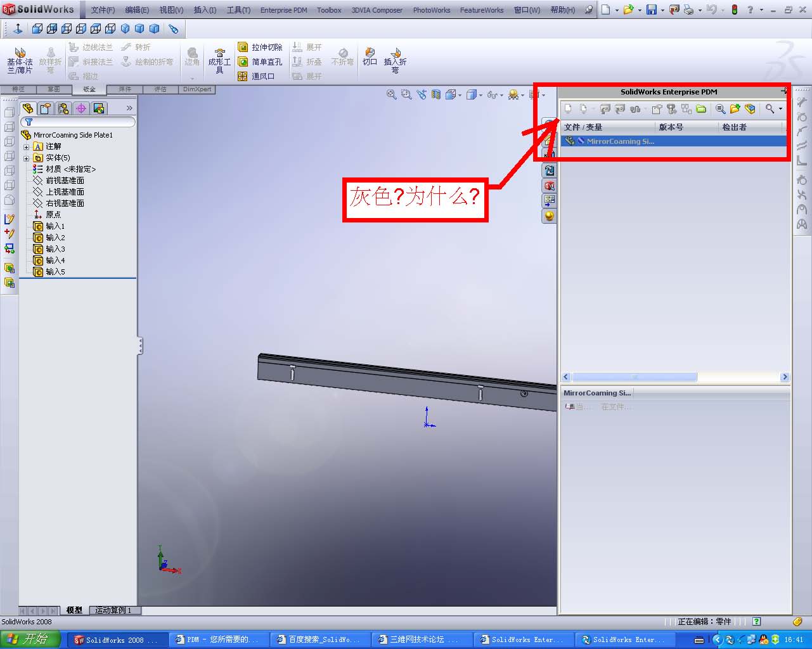
Task: Open the Save dropdown arrow
Action: coord(662,10)
